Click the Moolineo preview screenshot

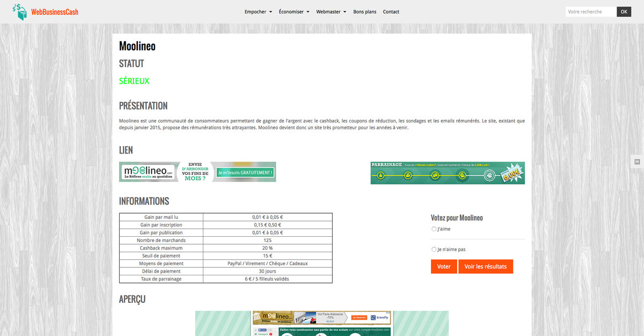coord(322,323)
